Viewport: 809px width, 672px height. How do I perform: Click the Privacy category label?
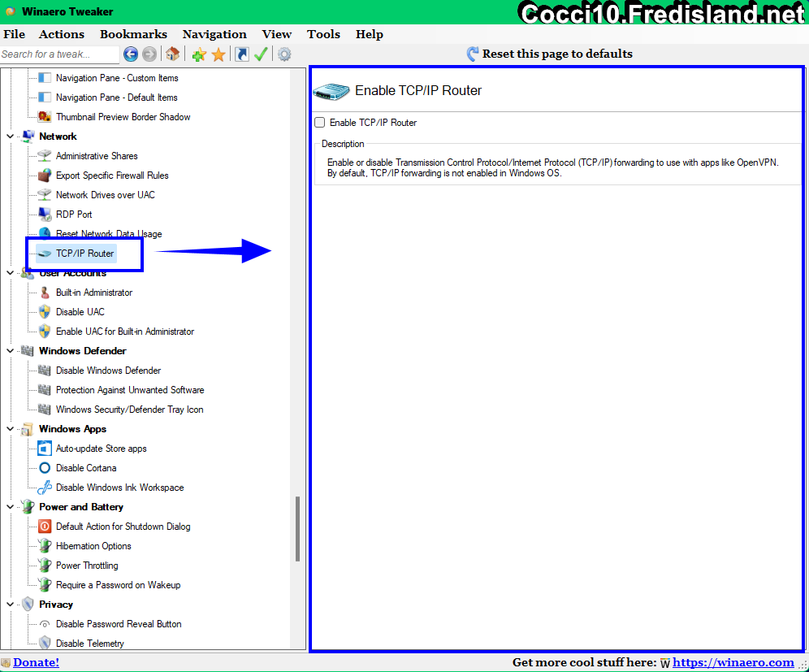coord(56,605)
